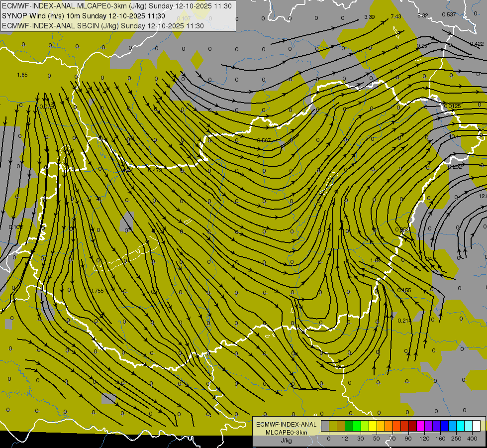
Task: Click the map value 0.755
Action: (97, 291)
